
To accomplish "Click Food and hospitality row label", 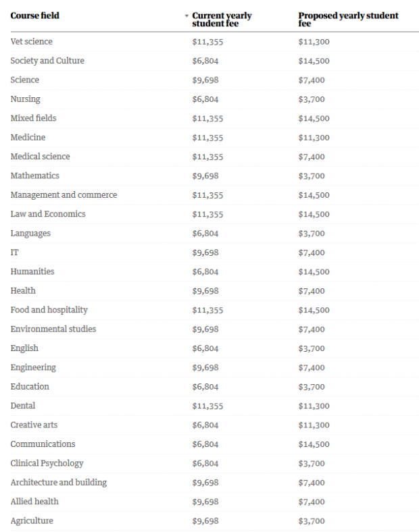I will click(49, 310).
